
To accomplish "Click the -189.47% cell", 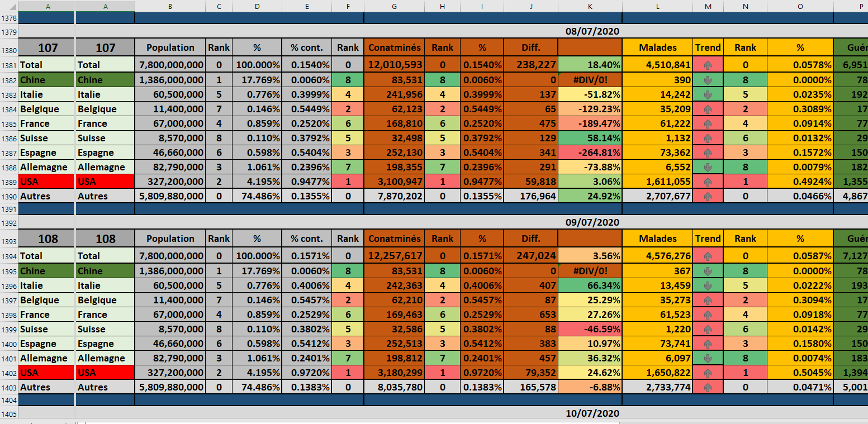I will tap(590, 123).
